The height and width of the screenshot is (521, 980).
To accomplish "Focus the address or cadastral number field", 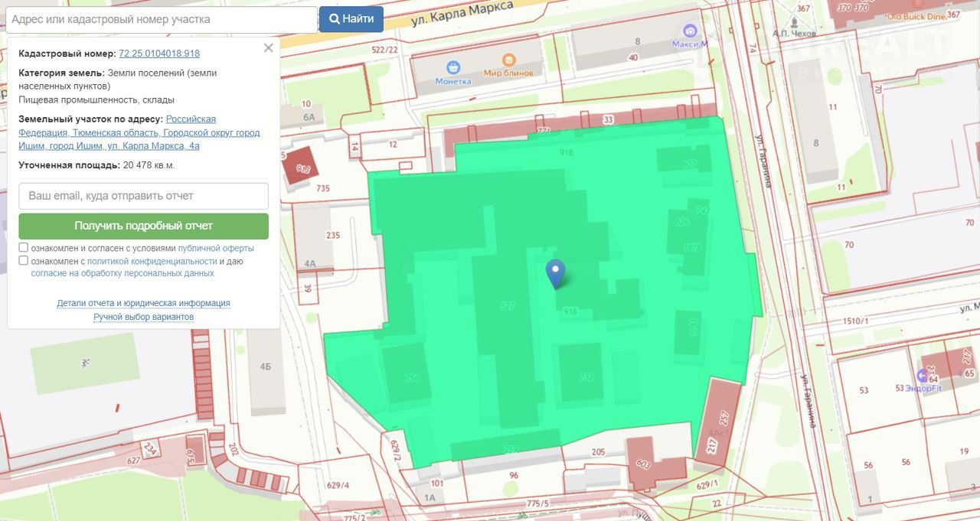I will point(161,19).
